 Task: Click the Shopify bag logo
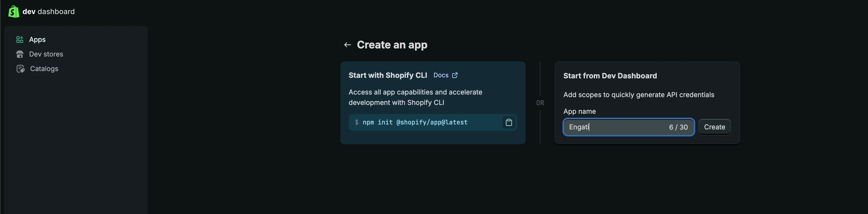pyautogui.click(x=14, y=11)
